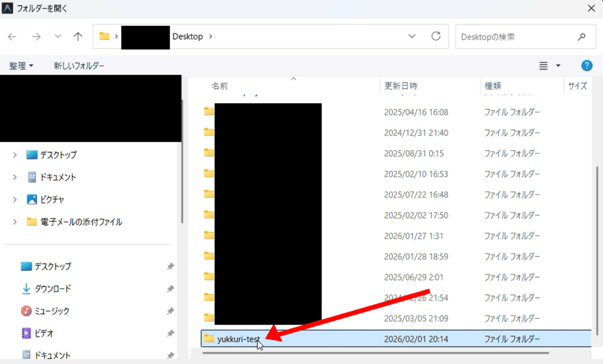Open the recent locations dropdown arrow
The height and width of the screenshot is (364, 603).
point(58,37)
